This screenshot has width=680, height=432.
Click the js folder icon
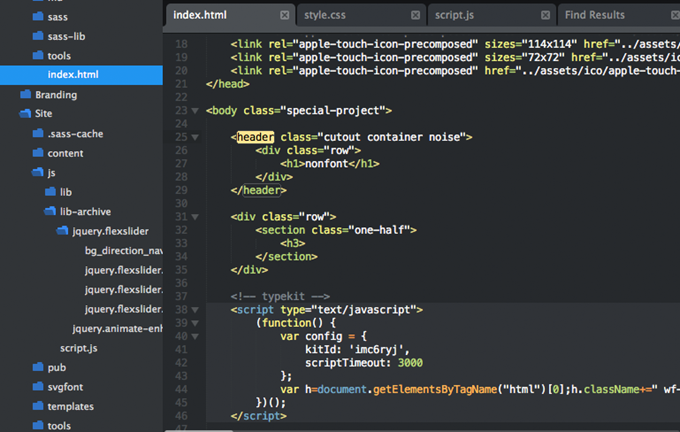click(x=38, y=173)
